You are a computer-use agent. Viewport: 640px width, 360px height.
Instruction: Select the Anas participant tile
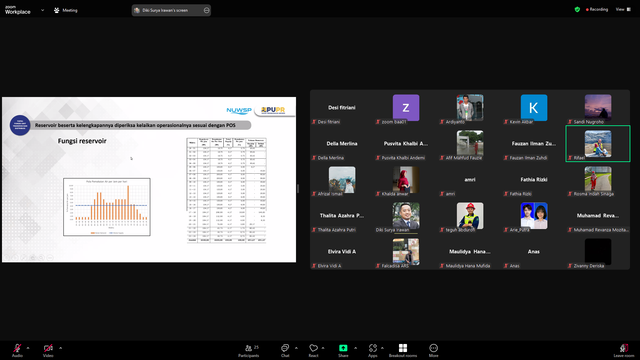click(x=534, y=251)
